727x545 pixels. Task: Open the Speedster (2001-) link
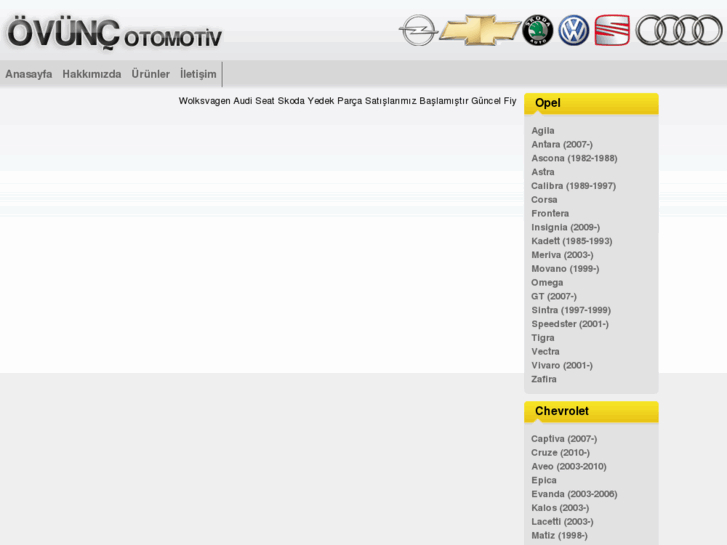(570, 324)
